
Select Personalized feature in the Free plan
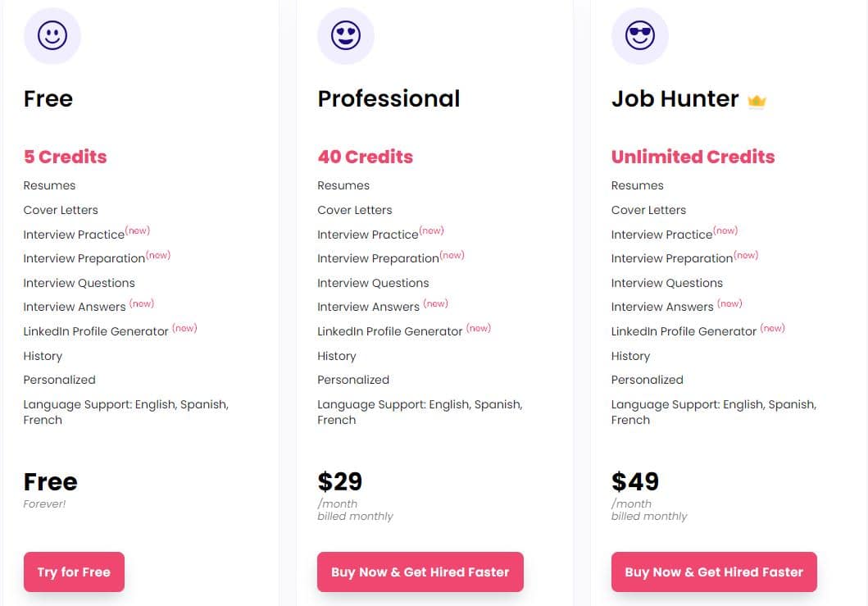tap(59, 380)
